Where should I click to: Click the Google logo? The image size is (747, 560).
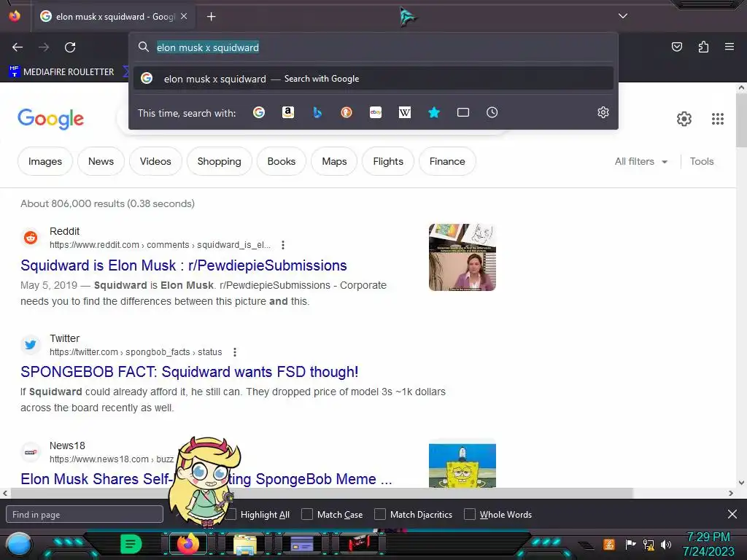pyautogui.click(x=50, y=119)
